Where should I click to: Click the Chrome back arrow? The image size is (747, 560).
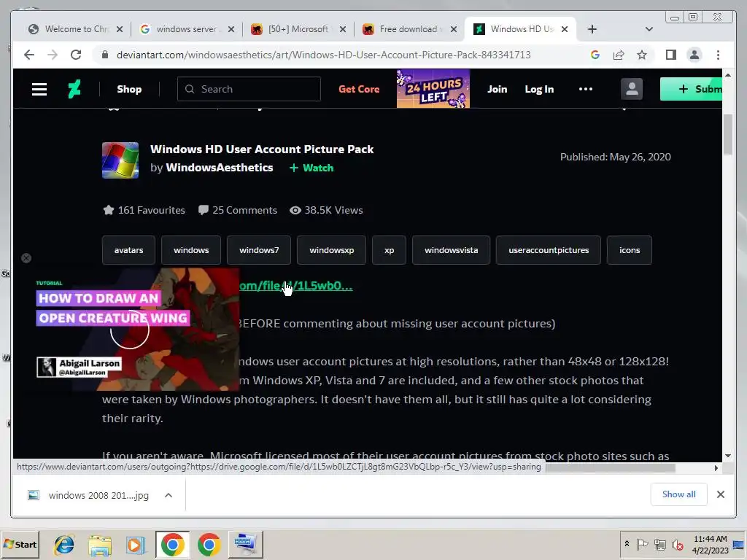(29, 55)
